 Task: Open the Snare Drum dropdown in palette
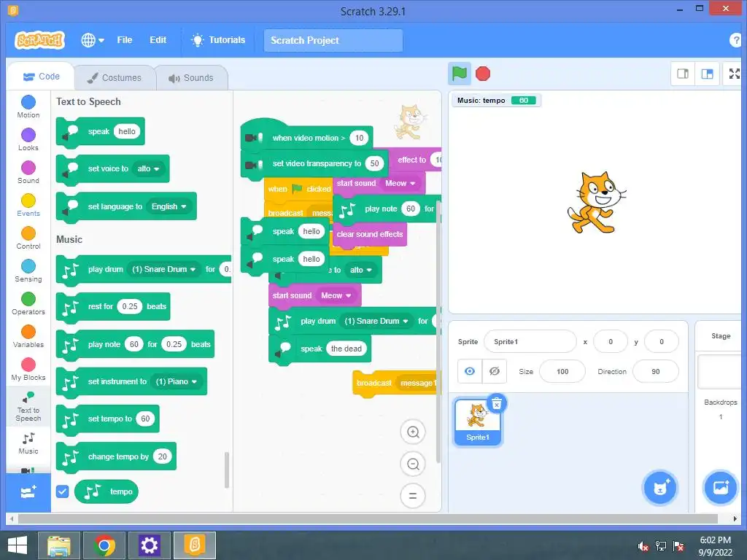[164, 269]
